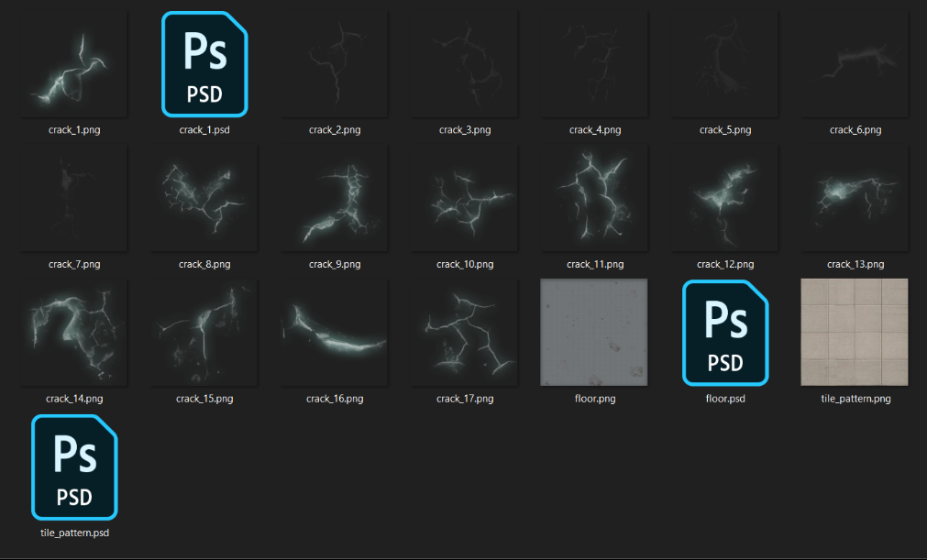Click the file name crack_7.png
Viewport: 927px width, 560px height.
(x=74, y=264)
